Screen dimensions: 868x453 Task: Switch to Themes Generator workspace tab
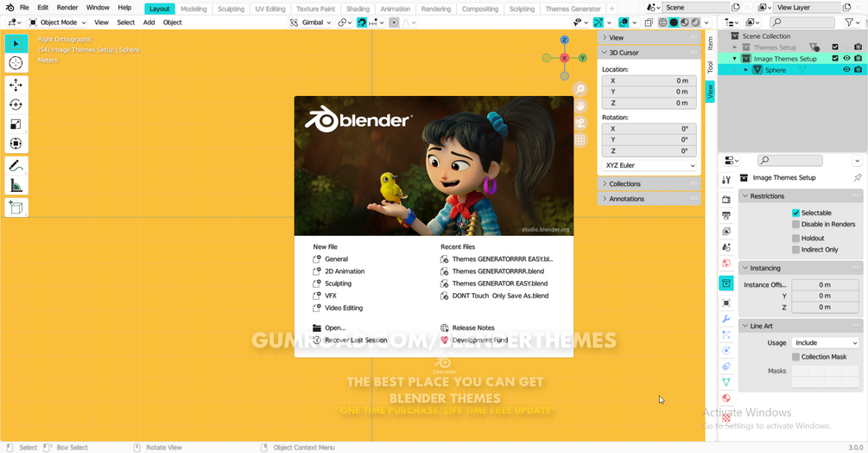573,9
